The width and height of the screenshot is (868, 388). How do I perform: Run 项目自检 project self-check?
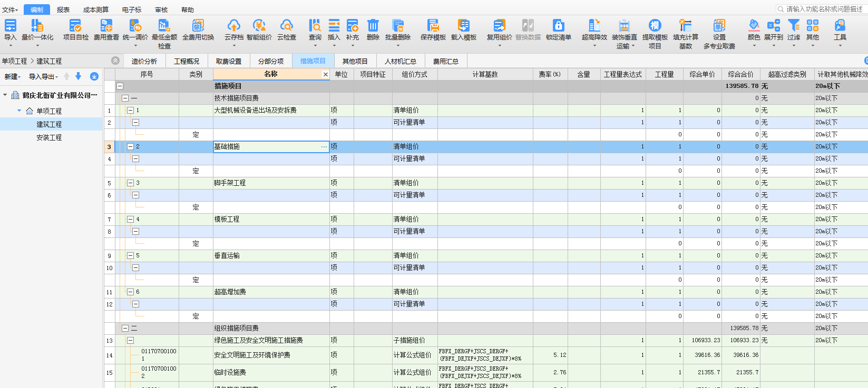click(x=76, y=29)
